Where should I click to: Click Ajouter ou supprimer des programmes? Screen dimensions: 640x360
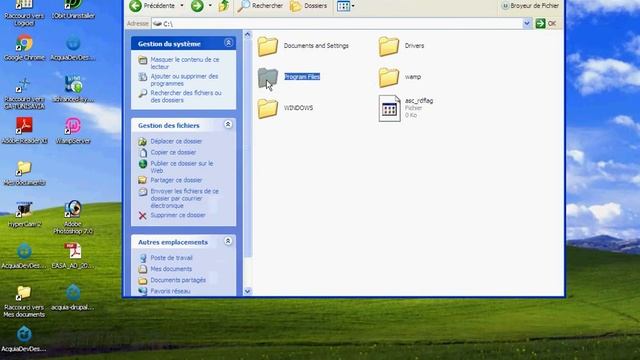pyautogui.click(x=184, y=80)
